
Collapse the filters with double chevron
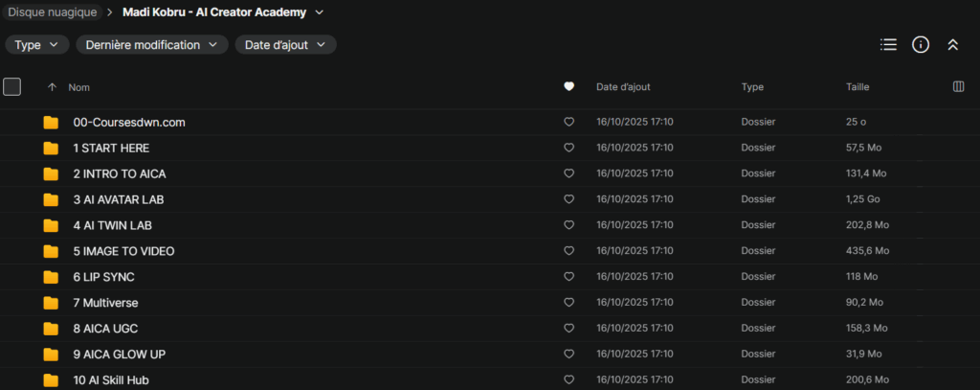pyautogui.click(x=952, y=45)
